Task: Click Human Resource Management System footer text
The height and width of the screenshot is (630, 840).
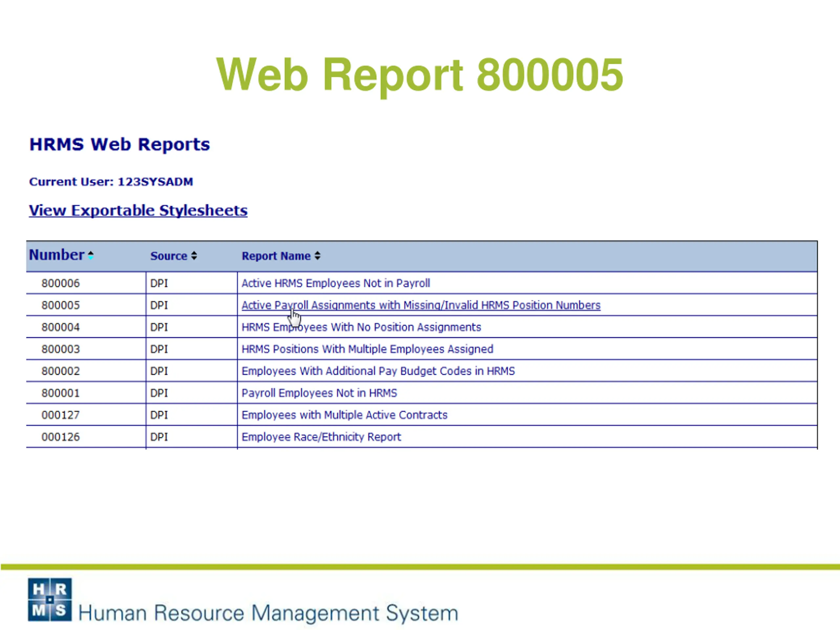Action: click(268, 613)
